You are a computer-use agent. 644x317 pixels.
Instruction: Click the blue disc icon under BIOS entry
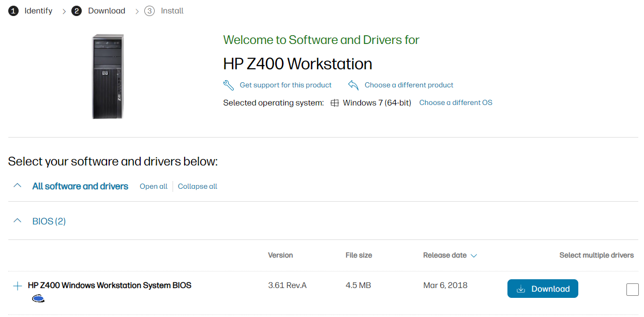coord(38,298)
